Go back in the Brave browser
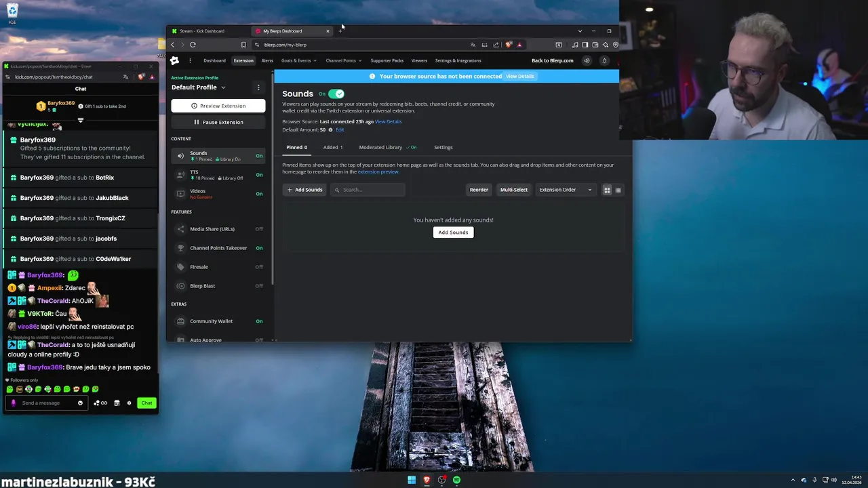The width and height of the screenshot is (868, 488). tap(172, 45)
